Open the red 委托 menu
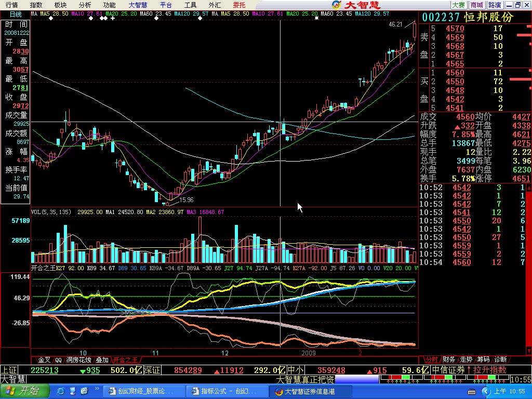The image size is (532, 399). pos(239,5)
